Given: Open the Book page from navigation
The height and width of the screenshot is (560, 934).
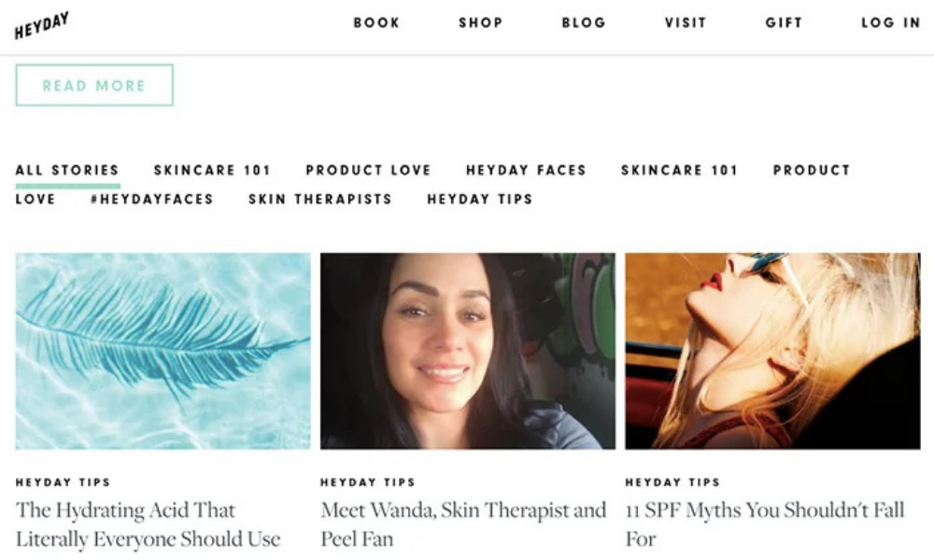Looking at the screenshot, I should coord(376,22).
